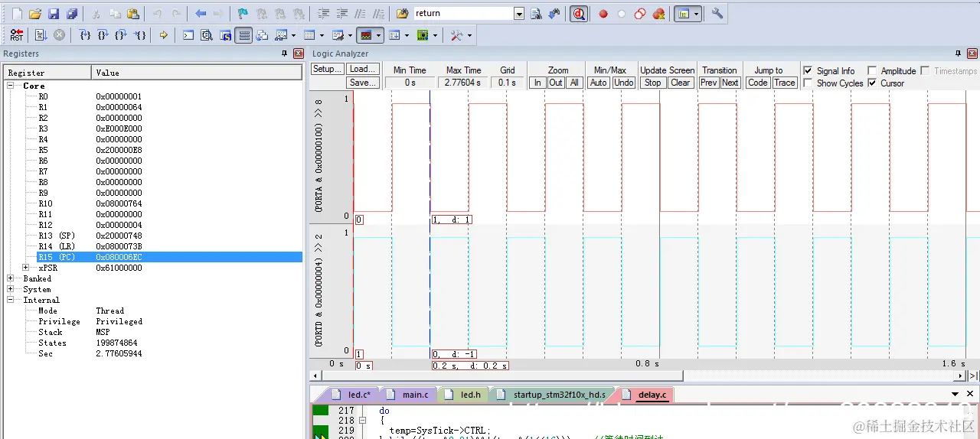The image size is (980, 439).
Task: Open the Serial windows dropdown arrow
Action: tap(350, 35)
